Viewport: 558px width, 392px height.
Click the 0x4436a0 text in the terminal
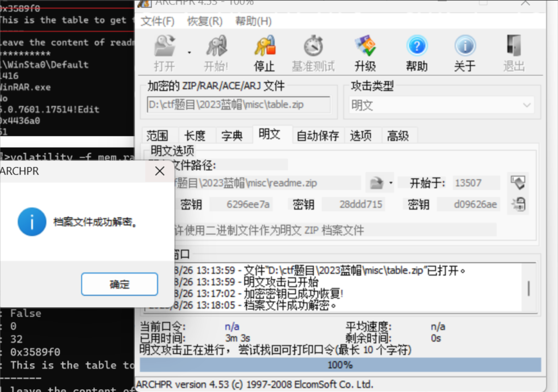point(20,120)
